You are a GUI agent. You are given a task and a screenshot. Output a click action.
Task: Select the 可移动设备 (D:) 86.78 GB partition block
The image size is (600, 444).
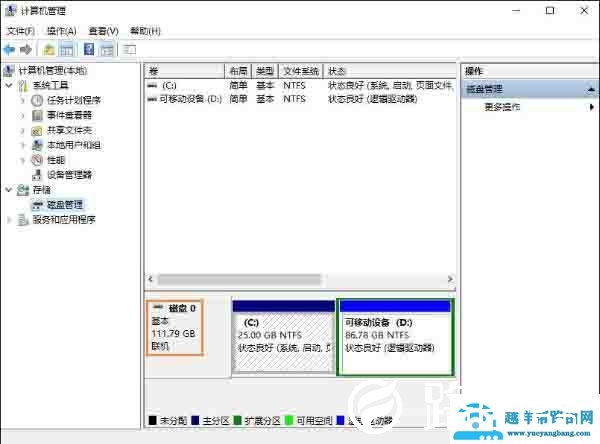point(395,337)
